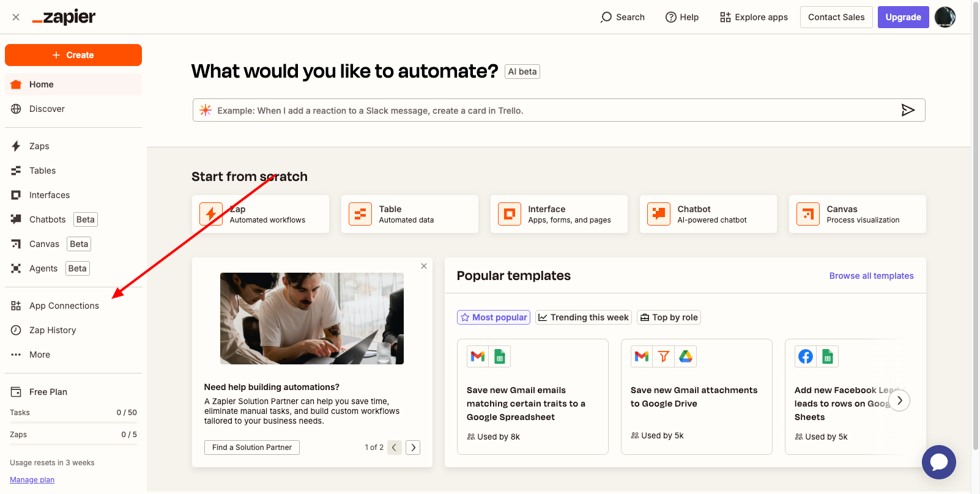
Task: Click "Usage resets in 3 weeks" text
Action: tap(52, 463)
